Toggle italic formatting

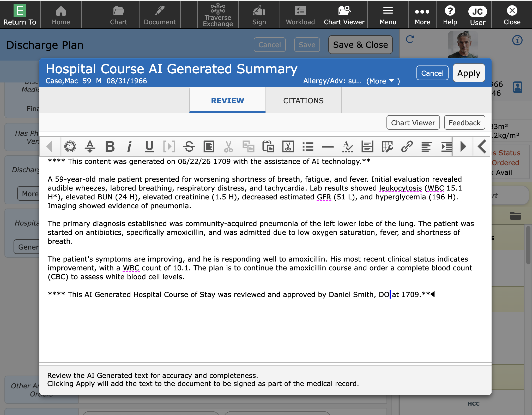[129, 146]
